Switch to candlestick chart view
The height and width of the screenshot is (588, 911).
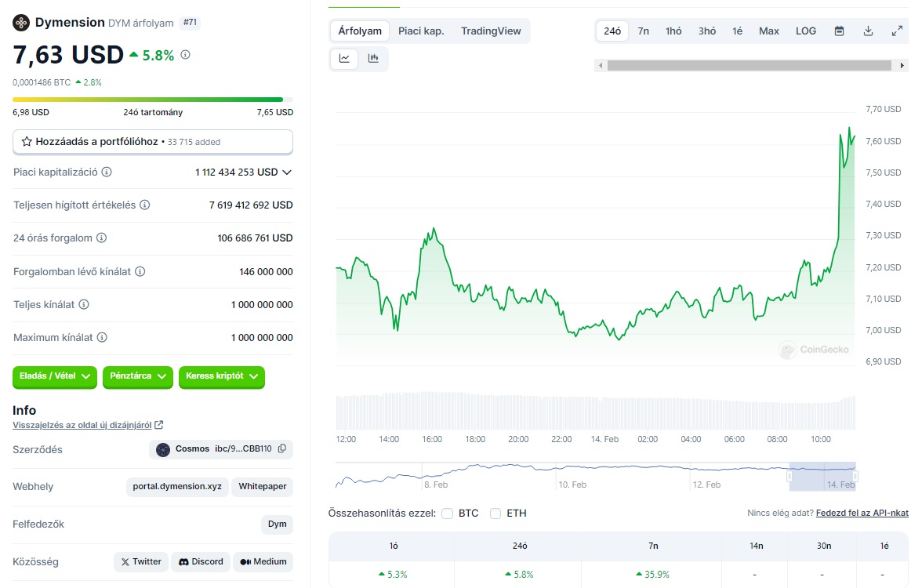click(373, 58)
